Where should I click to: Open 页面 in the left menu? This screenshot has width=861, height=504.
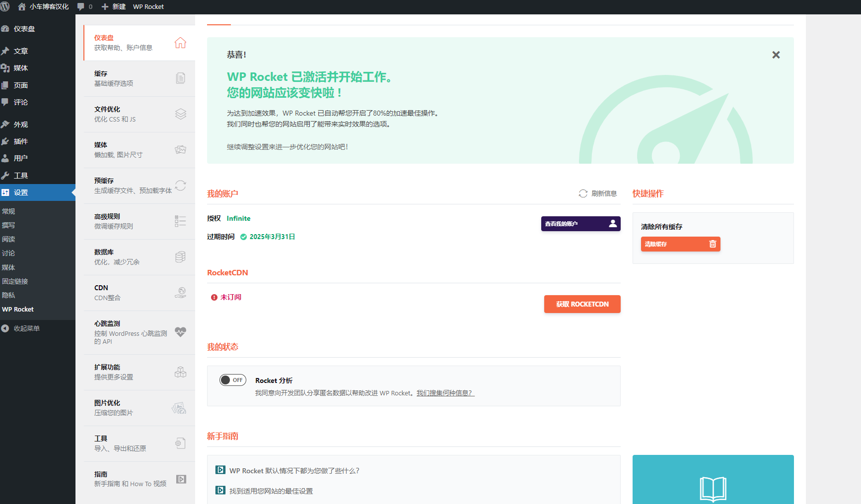[38, 85]
